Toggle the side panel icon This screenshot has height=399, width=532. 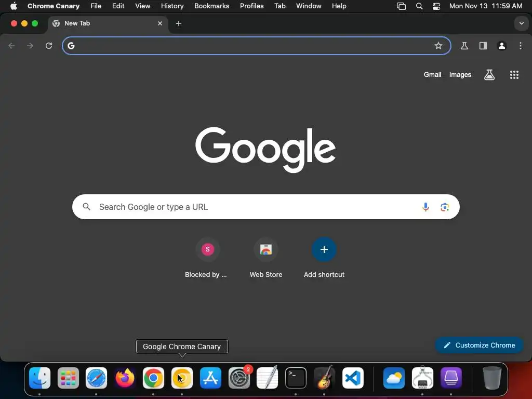click(483, 46)
